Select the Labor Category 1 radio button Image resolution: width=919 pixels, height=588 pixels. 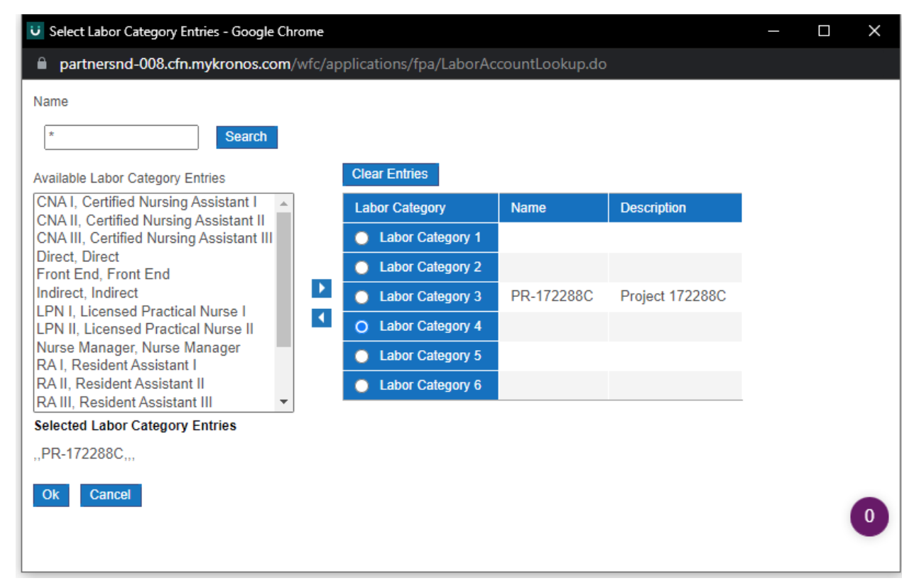361,237
